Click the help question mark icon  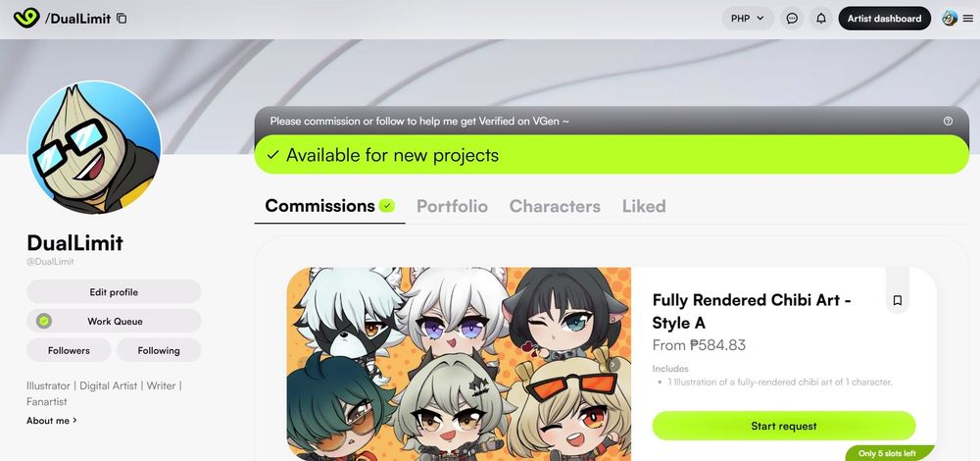(948, 122)
